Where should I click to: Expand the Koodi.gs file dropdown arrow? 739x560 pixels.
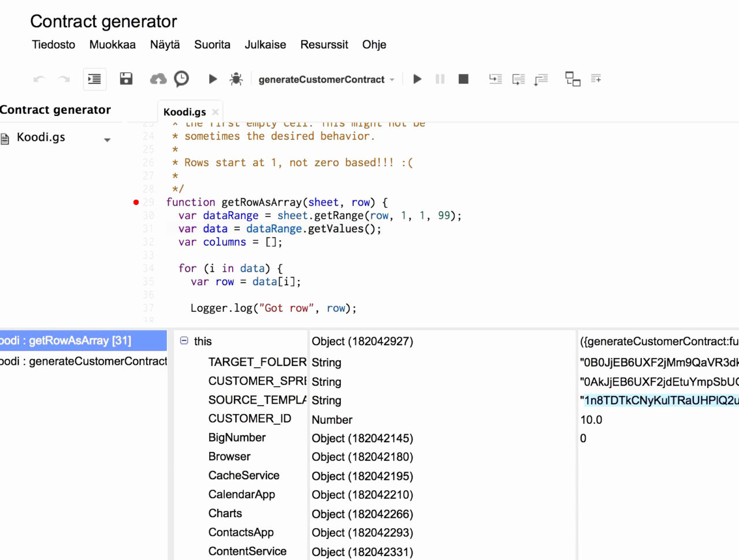(x=107, y=139)
